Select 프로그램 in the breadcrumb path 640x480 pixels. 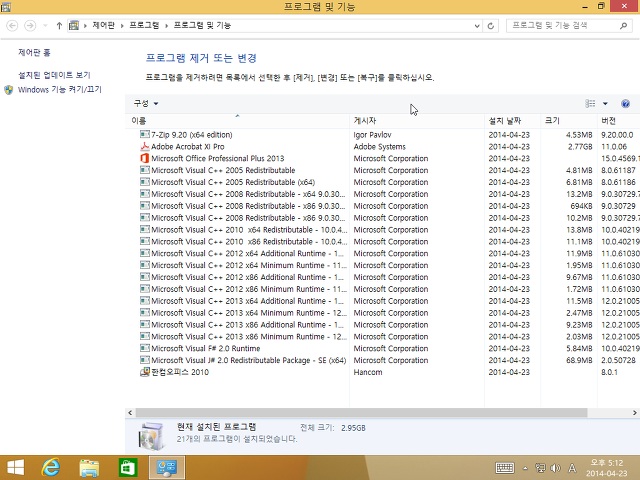point(144,25)
